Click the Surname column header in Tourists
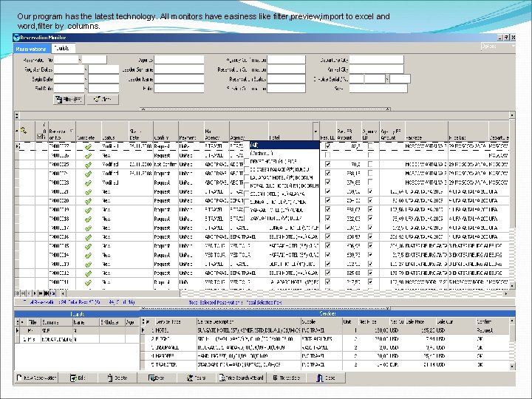The image size is (532, 399). [57, 322]
